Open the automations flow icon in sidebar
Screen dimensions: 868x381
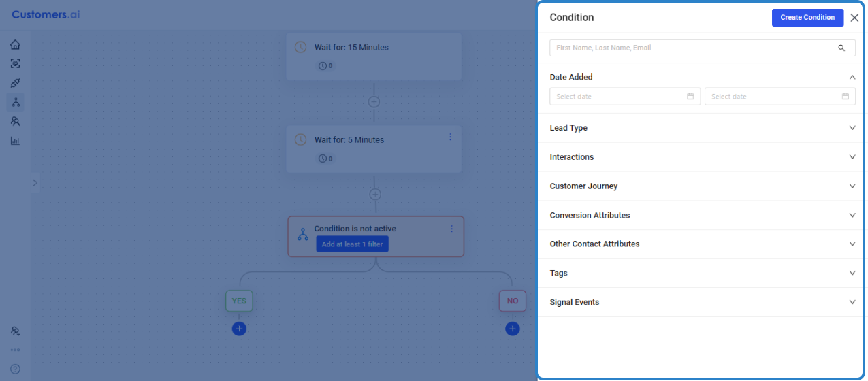(x=15, y=103)
